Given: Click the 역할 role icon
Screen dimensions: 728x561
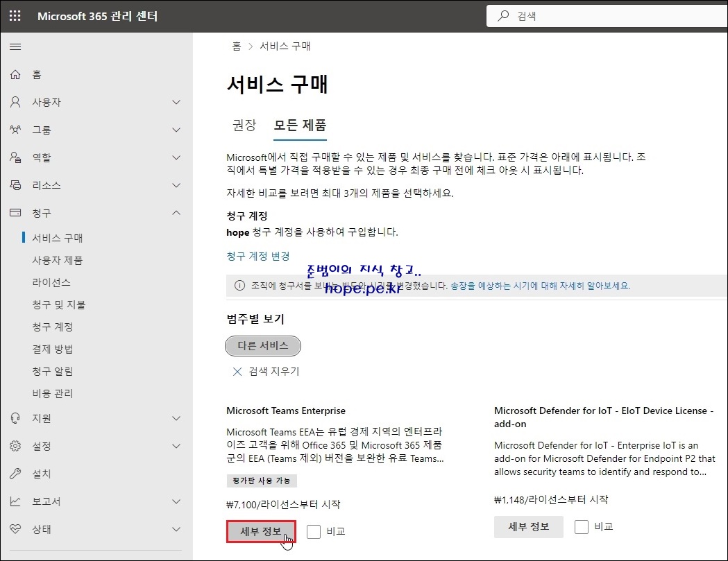Looking at the screenshot, I should (15, 157).
